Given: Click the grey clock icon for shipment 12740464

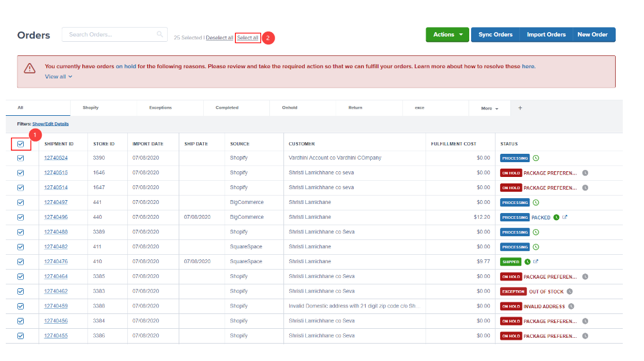Looking at the screenshot, I should point(586,277).
